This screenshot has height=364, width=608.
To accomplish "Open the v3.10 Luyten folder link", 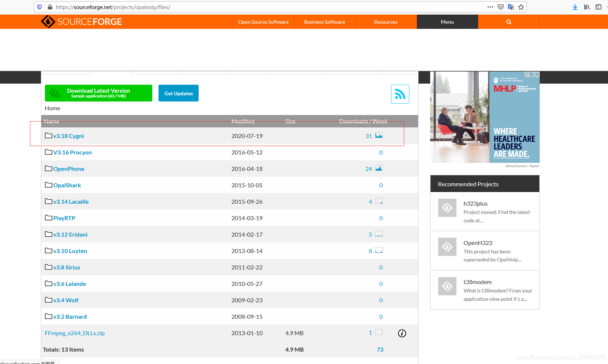I will (x=70, y=251).
